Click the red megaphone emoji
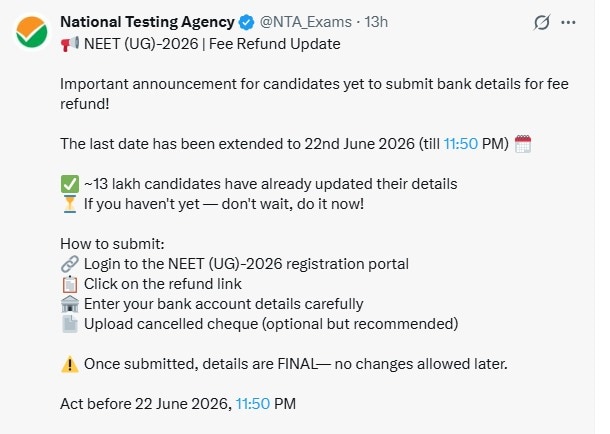Image resolution: width=610 pixels, height=434 pixels. coord(70,44)
